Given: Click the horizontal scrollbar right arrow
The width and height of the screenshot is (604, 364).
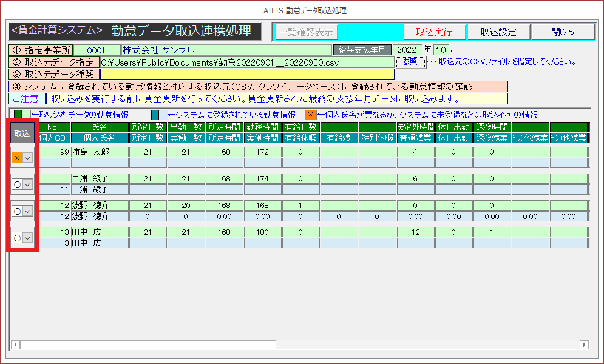Looking at the screenshot, I should click(x=584, y=345).
